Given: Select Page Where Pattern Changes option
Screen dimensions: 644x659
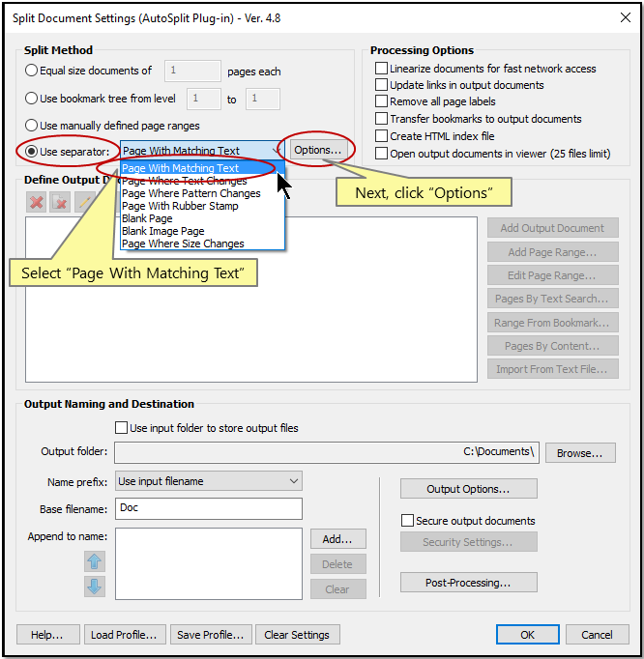Looking at the screenshot, I should pos(202,193).
